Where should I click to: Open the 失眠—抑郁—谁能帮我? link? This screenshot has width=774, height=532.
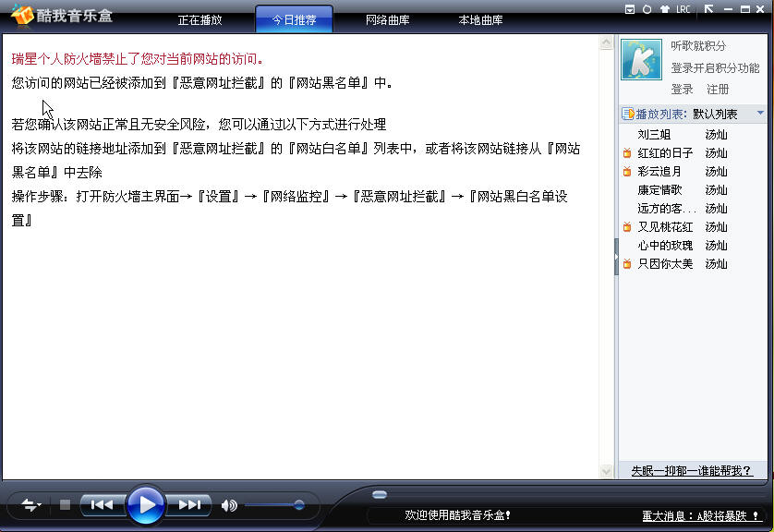(x=692, y=471)
